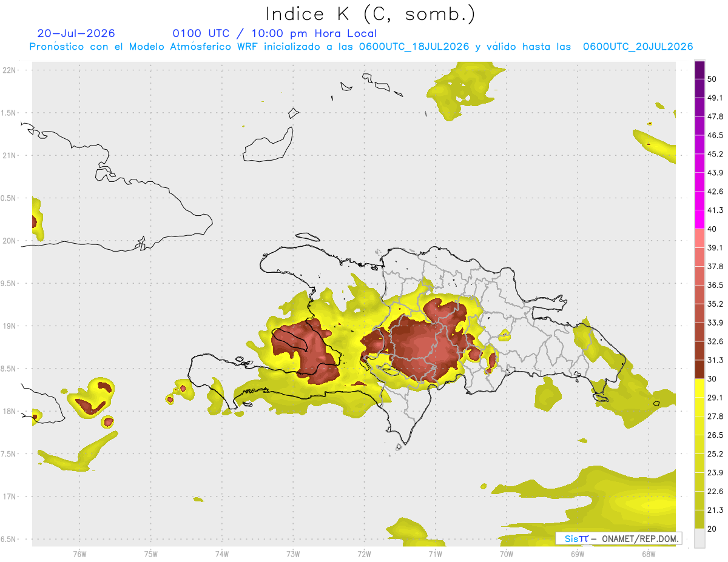Click the '0600UTC_18JUL2026' initialization timestamp
Image resolution: width=728 pixels, height=562 pixels.
pyautogui.click(x=414, y=47)
